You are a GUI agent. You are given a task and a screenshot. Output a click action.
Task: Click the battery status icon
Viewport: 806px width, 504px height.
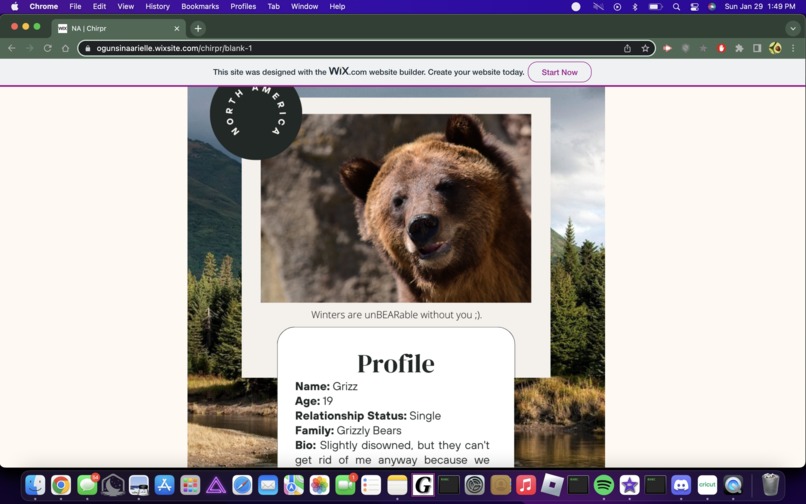pos(655,7)
